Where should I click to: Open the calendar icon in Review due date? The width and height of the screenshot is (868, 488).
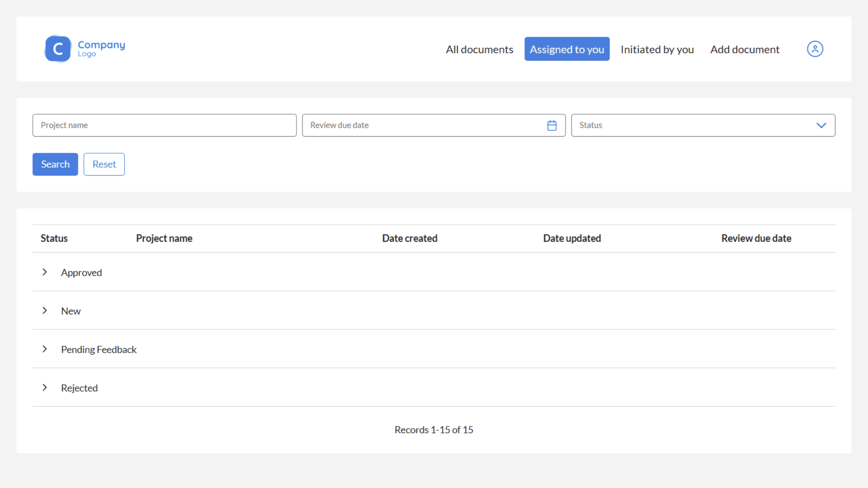pos(552,125)
